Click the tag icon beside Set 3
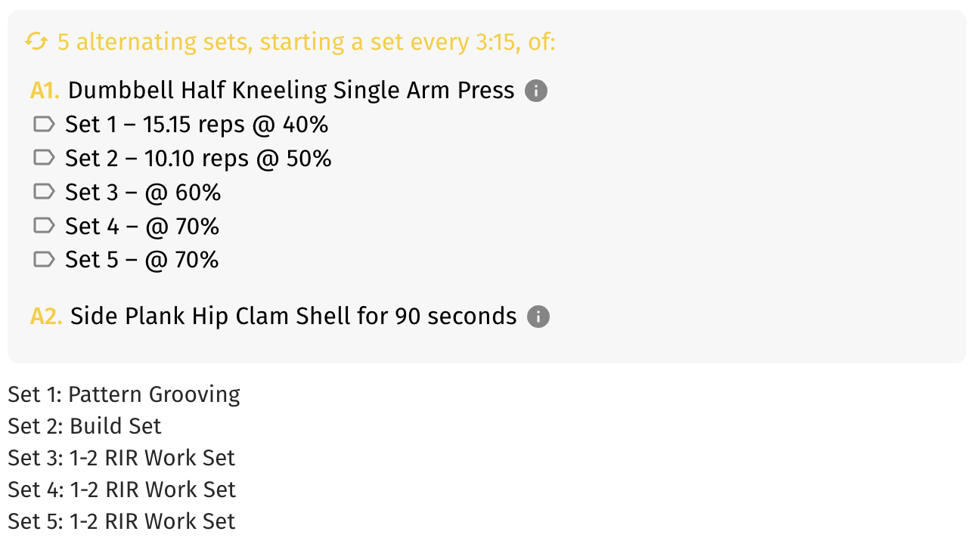Viewport: 980px width, 550px height. [x=45, y=192]
